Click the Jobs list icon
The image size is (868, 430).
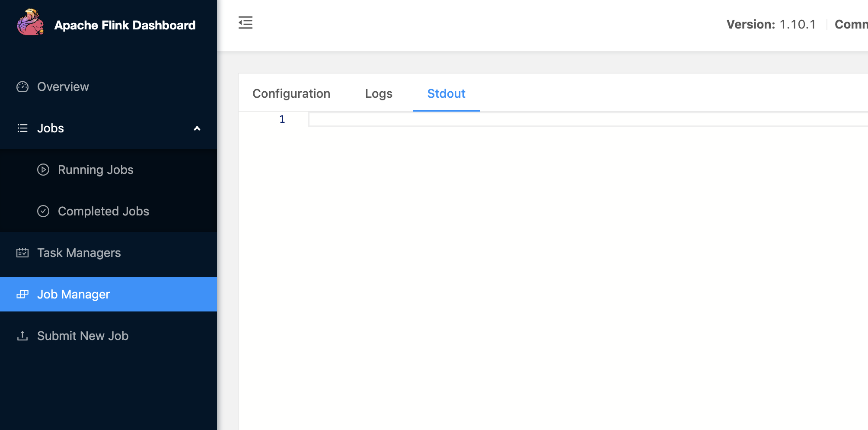coord(22,128)
